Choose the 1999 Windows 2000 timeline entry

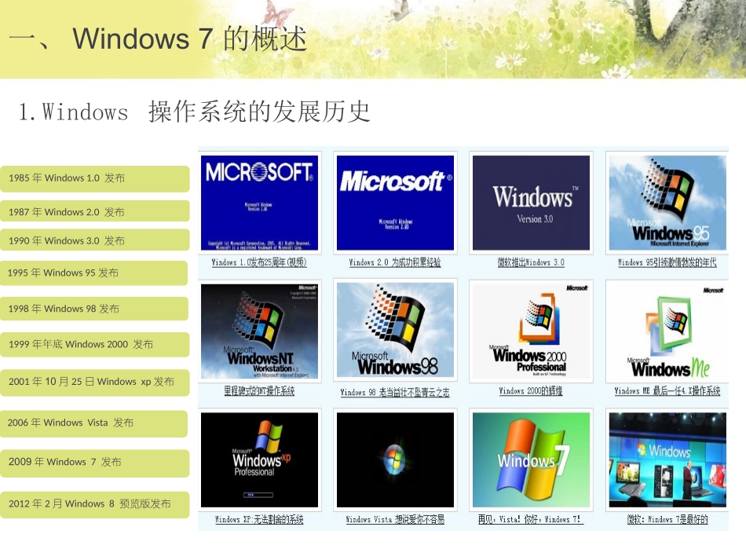95,344
